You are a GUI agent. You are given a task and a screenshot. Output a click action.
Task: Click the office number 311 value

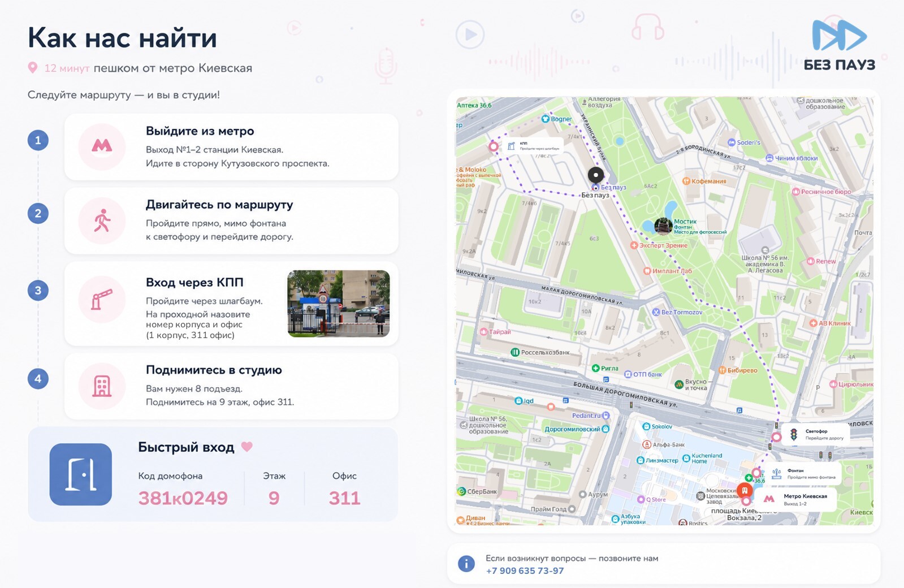[344, 498]
